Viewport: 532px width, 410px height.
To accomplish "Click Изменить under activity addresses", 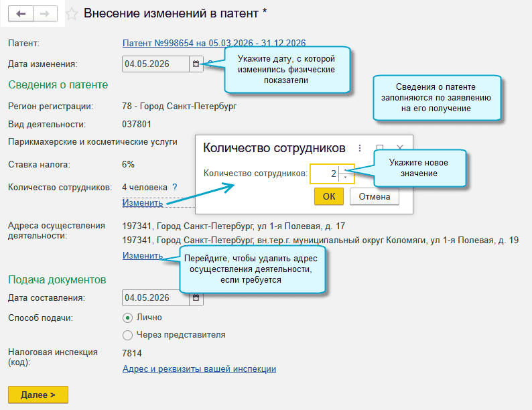I will point(143,255).
